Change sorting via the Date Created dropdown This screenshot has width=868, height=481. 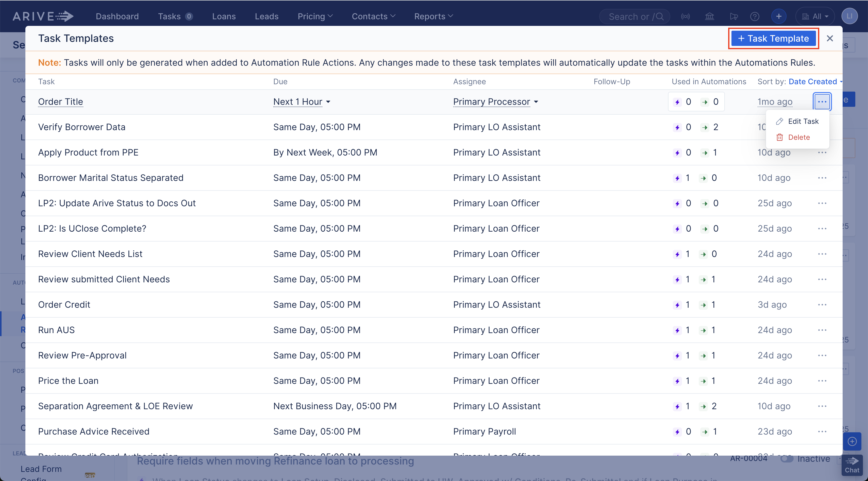click(814, 81)
